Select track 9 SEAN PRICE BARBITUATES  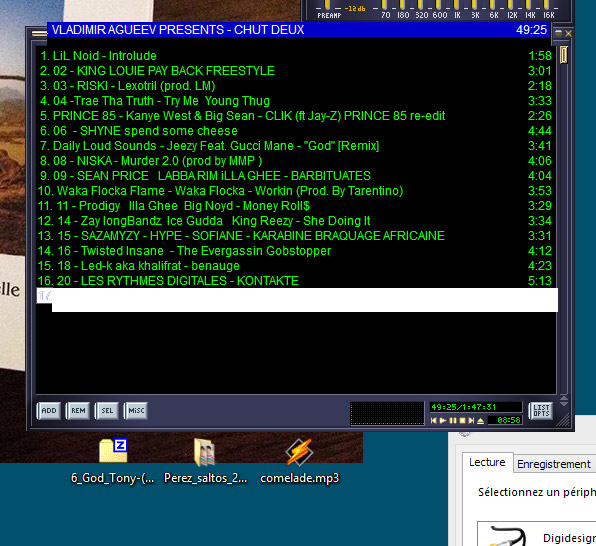[296, 176]
